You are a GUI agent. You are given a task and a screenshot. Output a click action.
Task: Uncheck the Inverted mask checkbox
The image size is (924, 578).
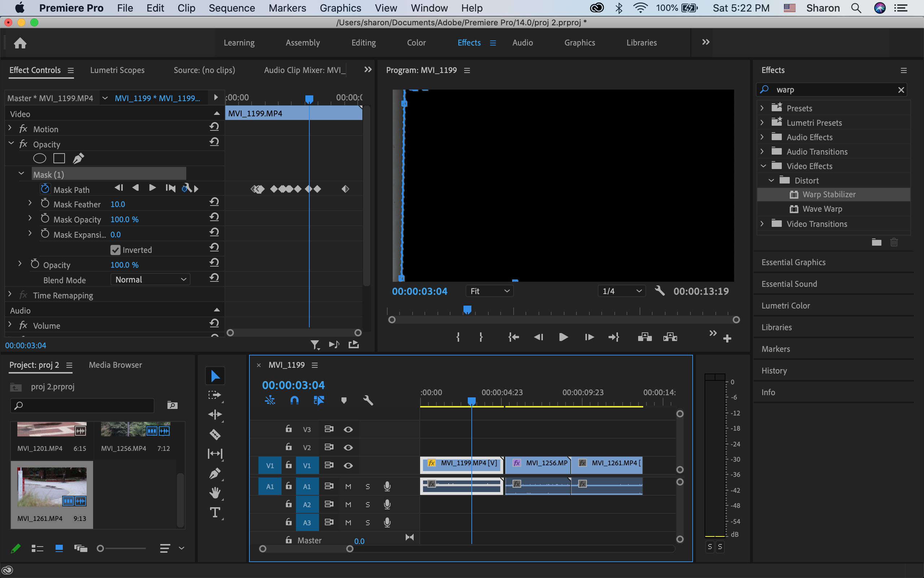(115, 250)
